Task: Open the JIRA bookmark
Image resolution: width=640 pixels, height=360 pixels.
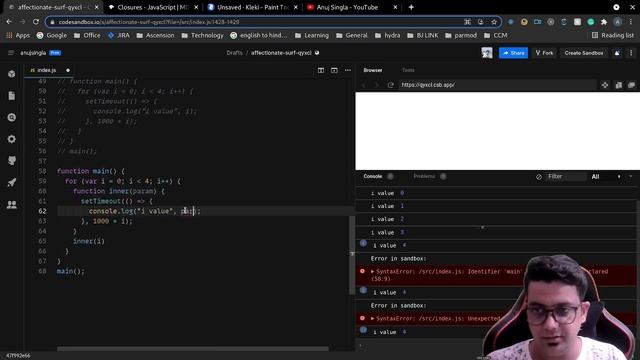Action: coord(118,36)
